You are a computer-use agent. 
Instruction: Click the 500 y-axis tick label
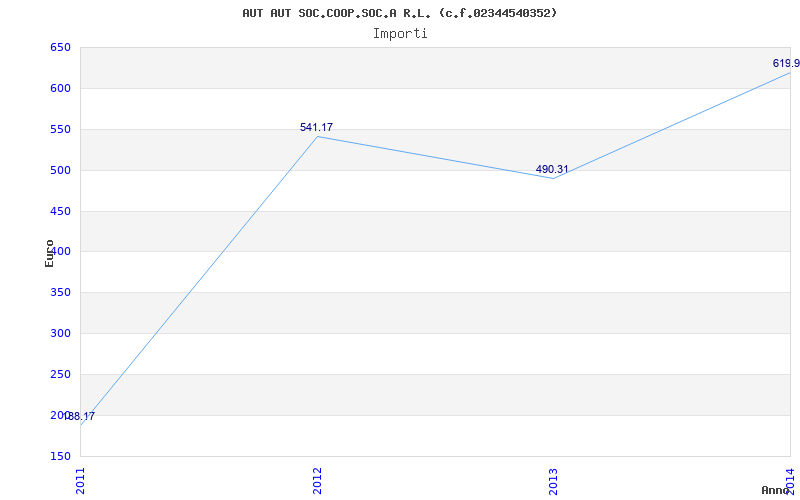coord(60,170)
